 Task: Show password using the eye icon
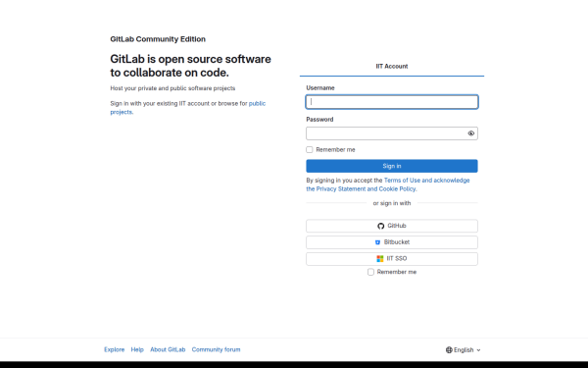(x=471, y=133)
